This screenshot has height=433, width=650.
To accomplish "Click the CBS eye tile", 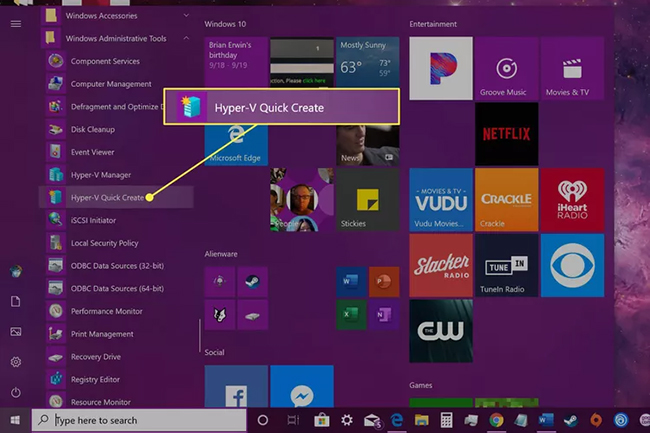I will [x=572, y=264].
